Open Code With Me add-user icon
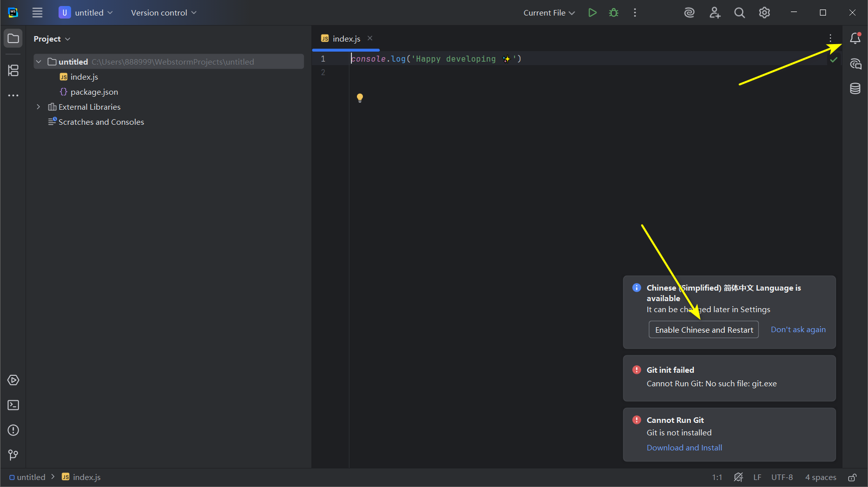This screenshot has width=868, height=487. coord(715,13)
